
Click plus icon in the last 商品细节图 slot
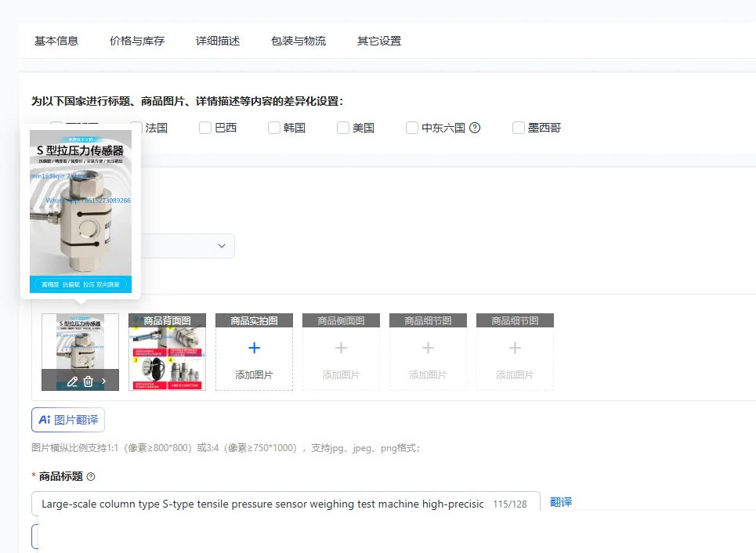515,348
